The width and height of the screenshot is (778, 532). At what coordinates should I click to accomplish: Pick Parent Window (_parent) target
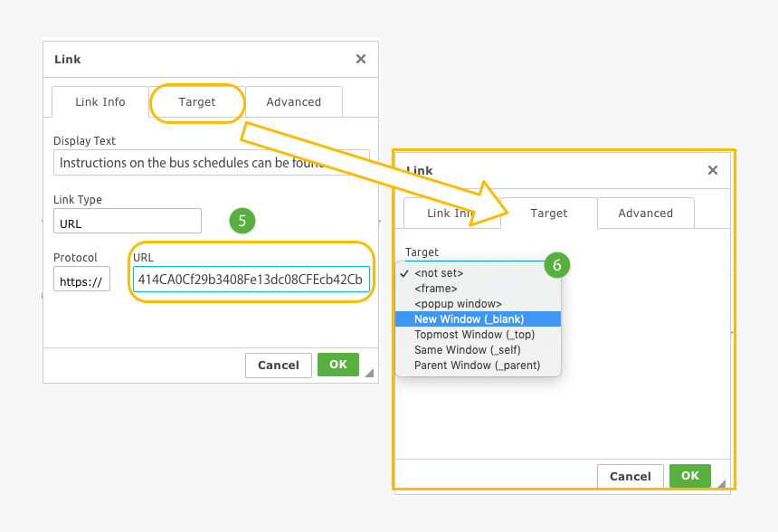coord(477,366)
